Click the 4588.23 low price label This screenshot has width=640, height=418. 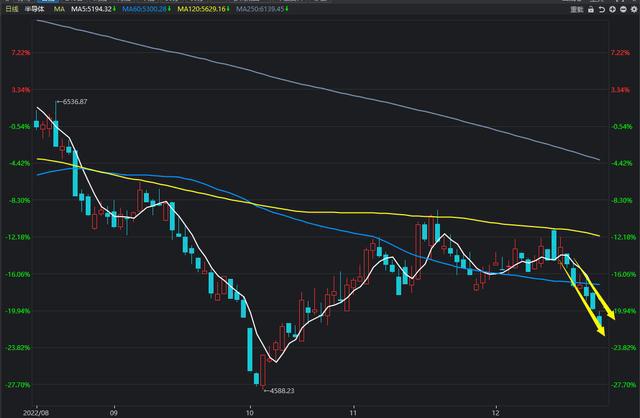[282, 391]
